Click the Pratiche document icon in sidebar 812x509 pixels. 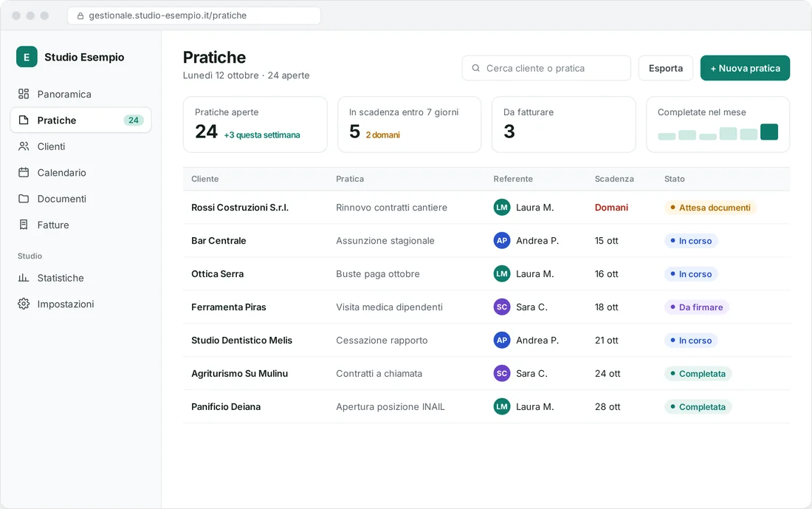[24, 120]
